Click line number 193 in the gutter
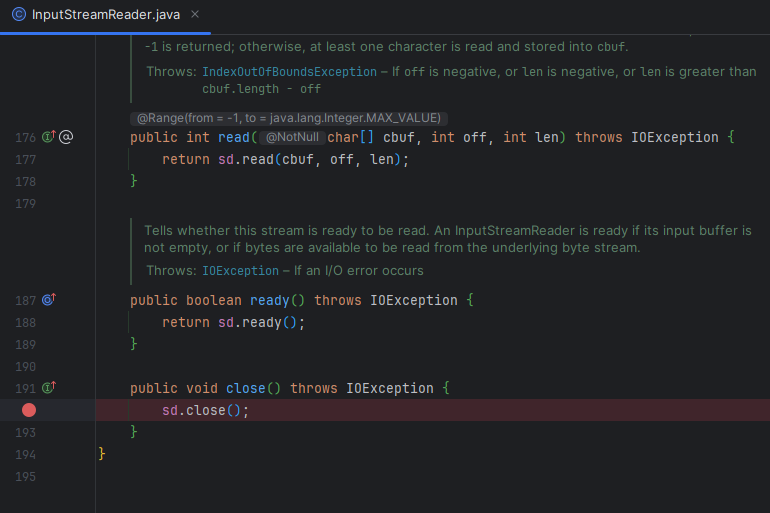This screenshot has width=770, height=513. 24,432
